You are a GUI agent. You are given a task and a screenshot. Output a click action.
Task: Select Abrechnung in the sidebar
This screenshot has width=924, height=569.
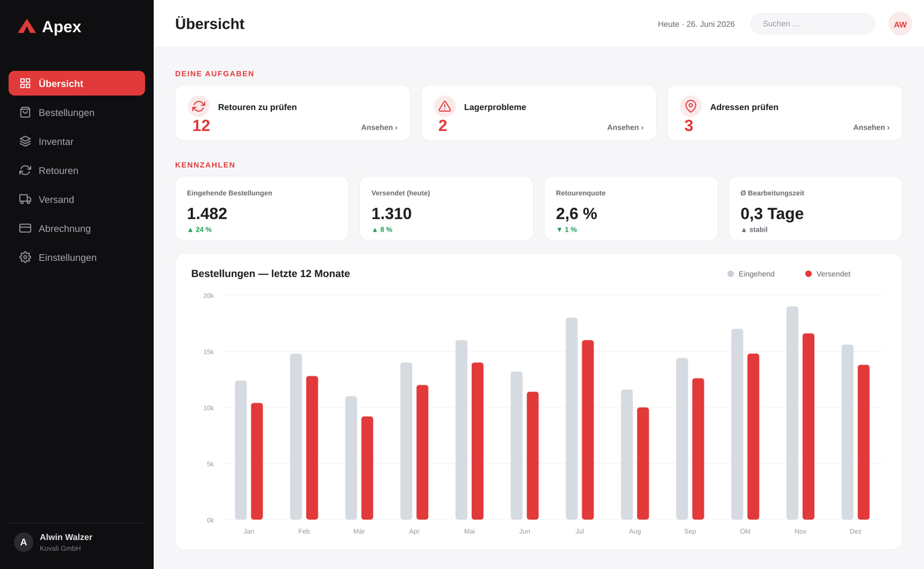[x=77, y=228]
